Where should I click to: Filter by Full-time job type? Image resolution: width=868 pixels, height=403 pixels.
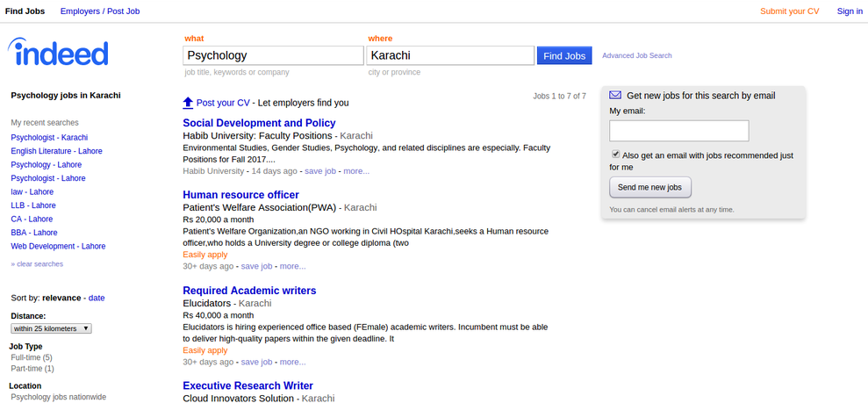click(32, 357)
